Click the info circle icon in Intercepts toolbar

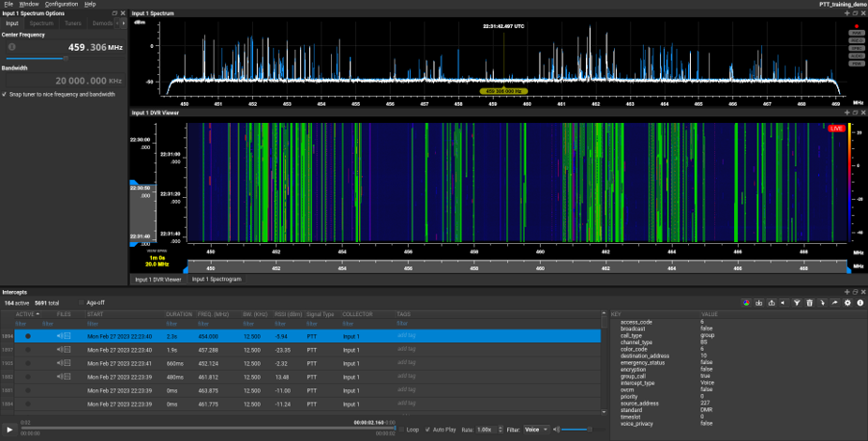[x=860, y=303]
